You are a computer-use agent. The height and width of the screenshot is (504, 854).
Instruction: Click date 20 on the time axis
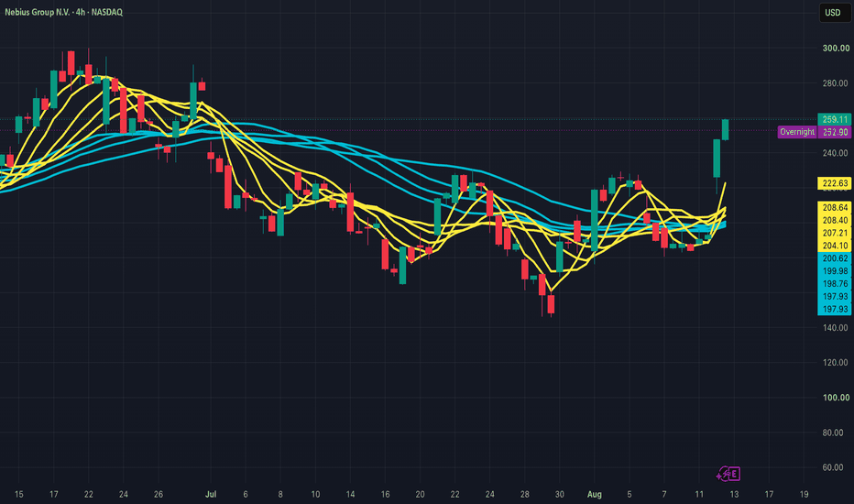[x=420, y=494]
